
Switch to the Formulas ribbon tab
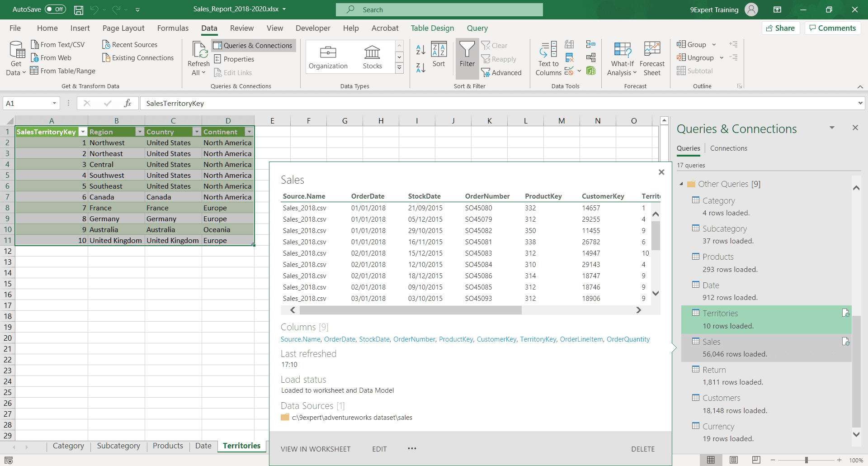pos(173,28)
